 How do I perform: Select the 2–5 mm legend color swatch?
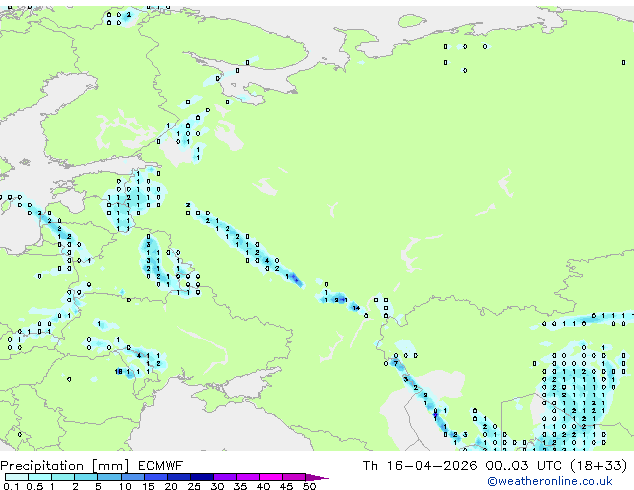pyautogui.click(x=86, y=477)
